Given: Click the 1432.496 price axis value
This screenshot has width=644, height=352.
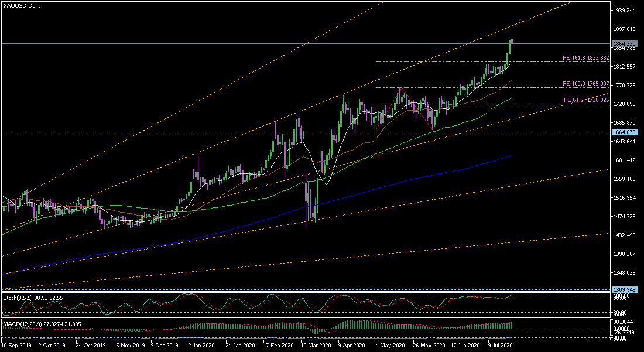Looking at the screenshot, I should pyautogui.click(x=624, y=235).
